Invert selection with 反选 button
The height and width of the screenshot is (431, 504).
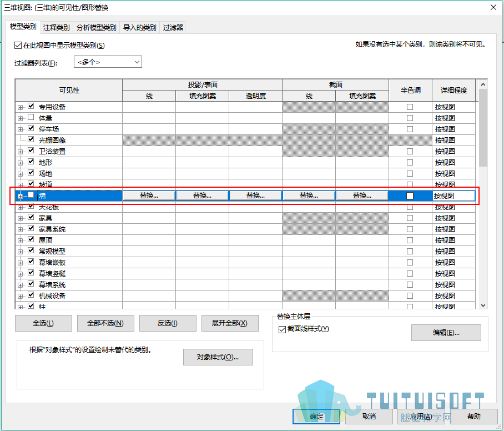click(168, 323)
